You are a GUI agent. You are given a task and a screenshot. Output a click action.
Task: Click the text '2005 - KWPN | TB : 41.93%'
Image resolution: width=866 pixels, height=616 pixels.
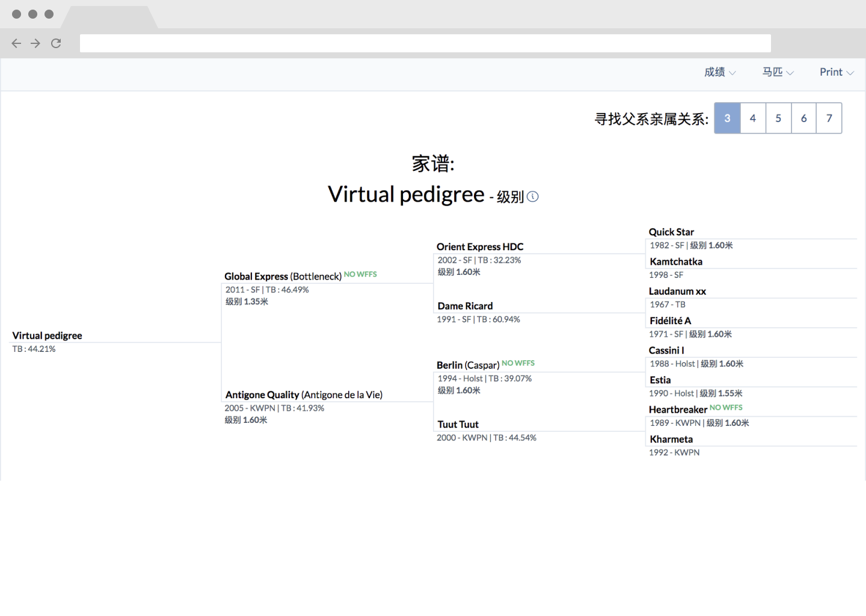[x=274, y=408]
